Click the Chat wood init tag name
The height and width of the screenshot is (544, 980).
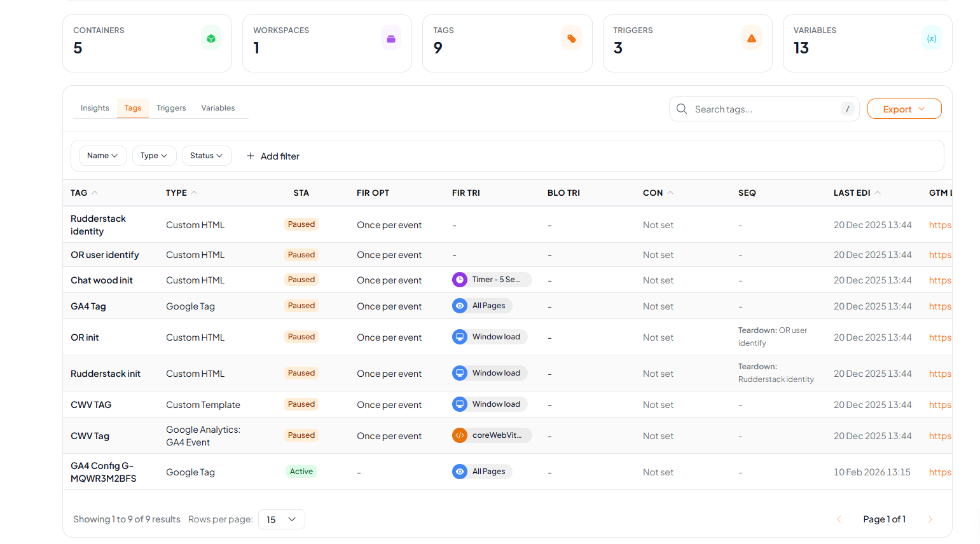tap(102, 280)
